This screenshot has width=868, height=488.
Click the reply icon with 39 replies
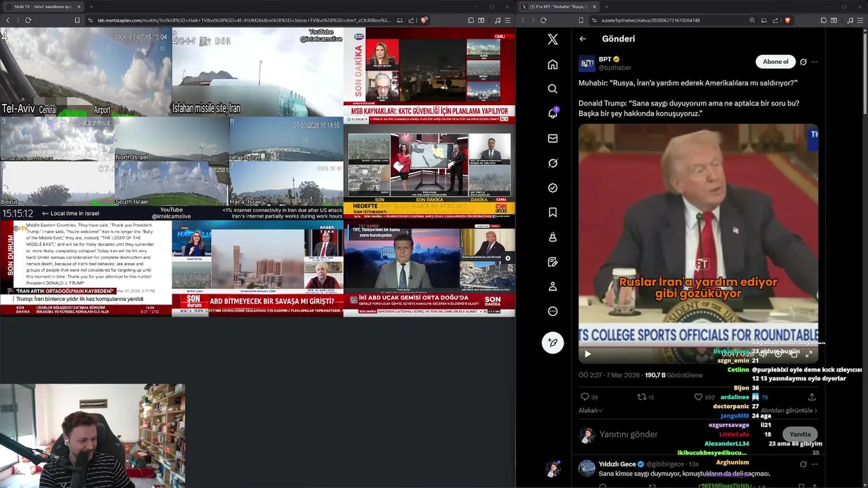pyautogui.click(x=589, y=397)
